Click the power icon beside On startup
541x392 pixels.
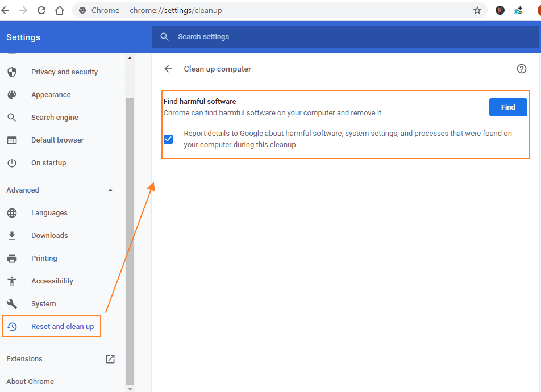click(12, 163)
